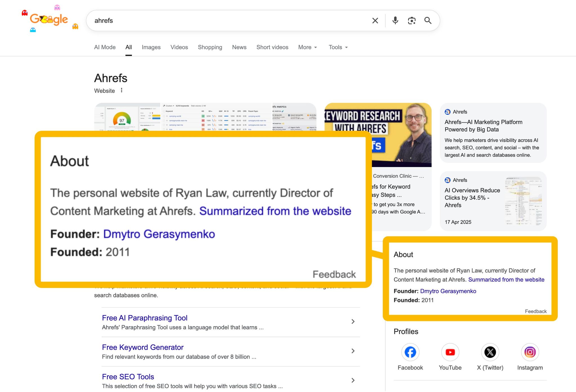This screenshot has height=392, width=576.
Task: Open the Short videos tab
Action: pyautogui.click(x=272, y=47)
